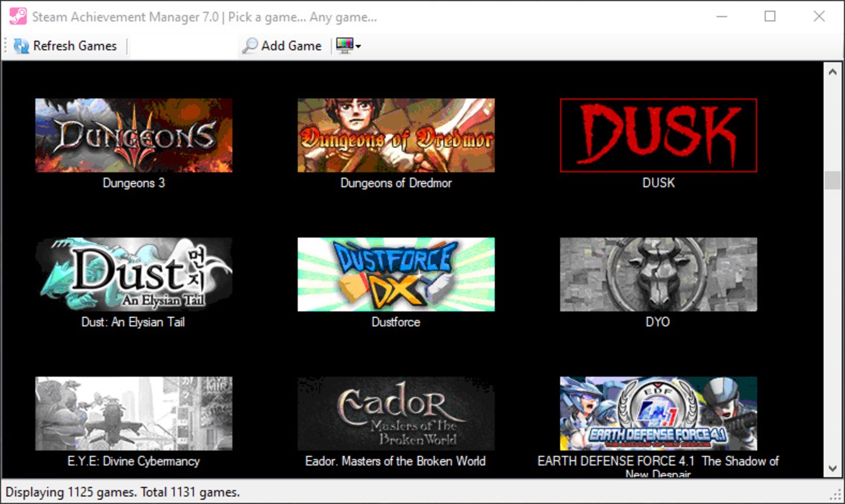This screenshot has width=845, height=504.
Task: Select the Dungeons of Dredmor banner
Action: tap(396, 135)
